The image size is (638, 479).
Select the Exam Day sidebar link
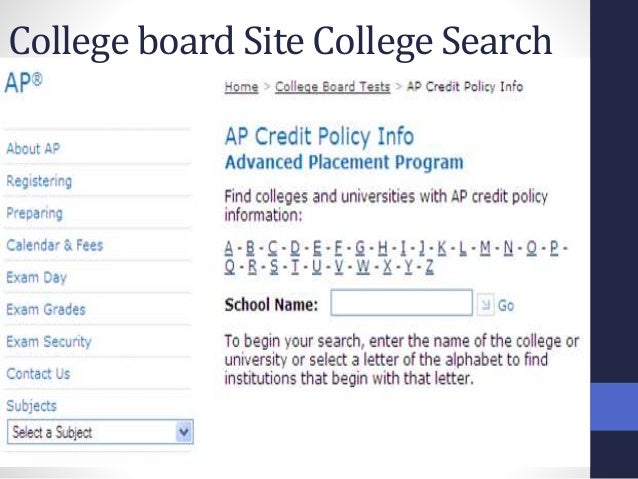pos(36,278)
